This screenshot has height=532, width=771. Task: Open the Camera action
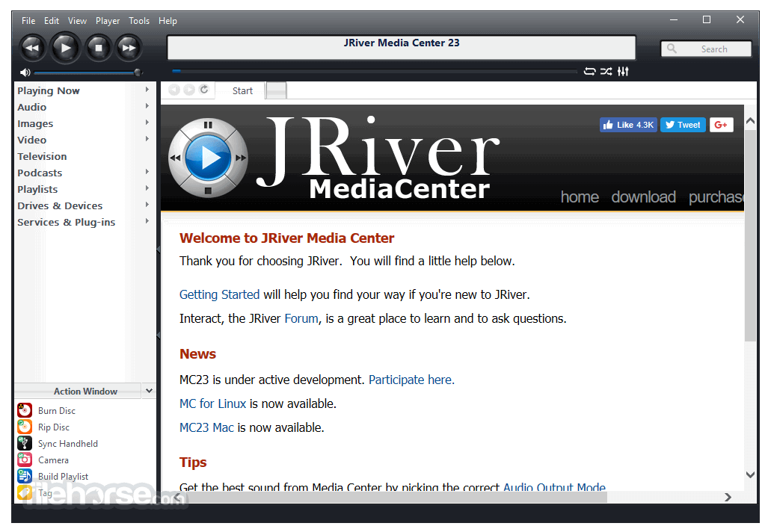pyautogui.click(x=52, y=460)
